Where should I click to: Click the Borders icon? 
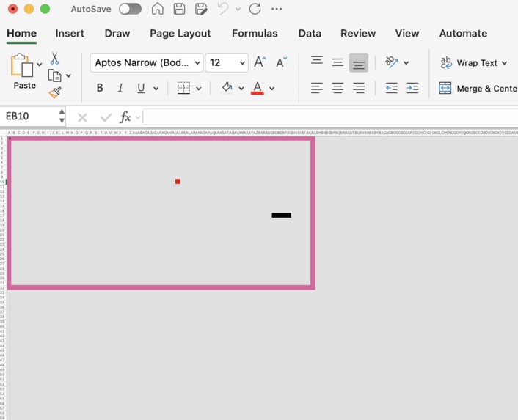pyautogui.click(x=183, y=88)
